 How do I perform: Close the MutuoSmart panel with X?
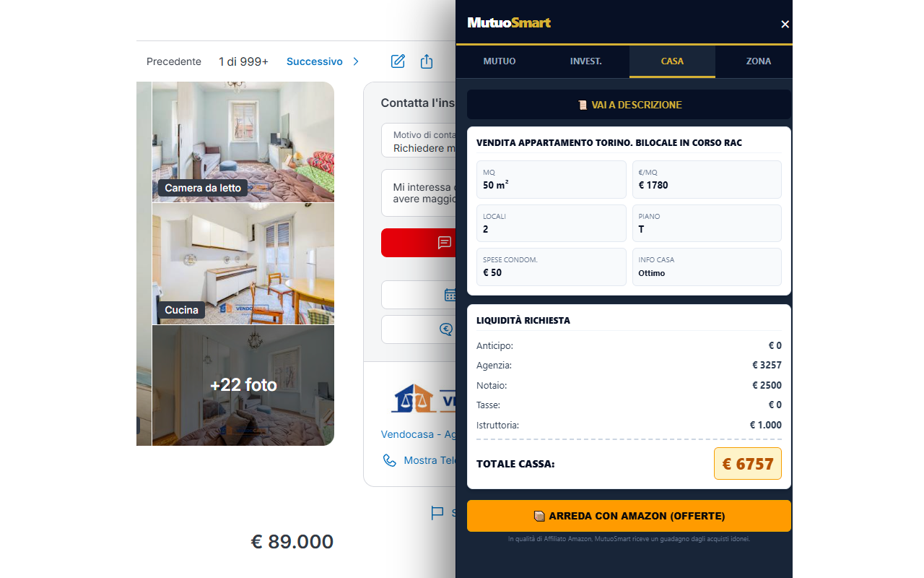point(785,24)
